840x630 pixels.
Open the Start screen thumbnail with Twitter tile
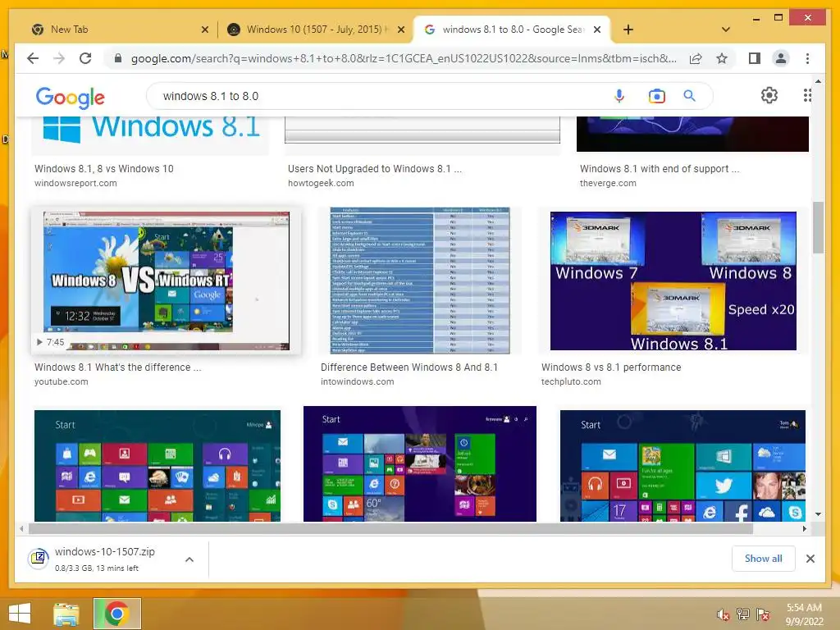tap(683, 466)
